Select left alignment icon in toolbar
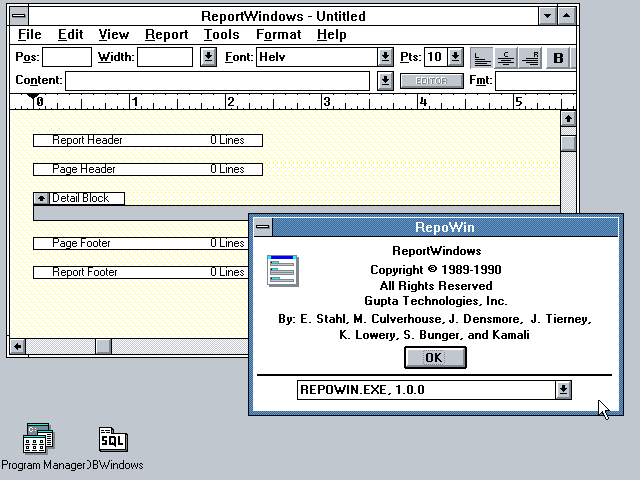 pos(482,58)
